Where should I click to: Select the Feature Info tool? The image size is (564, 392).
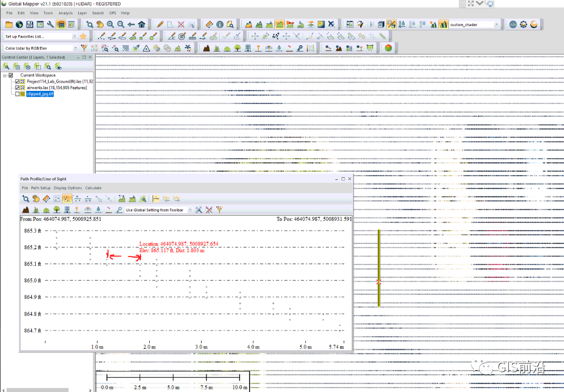[220, 24]
